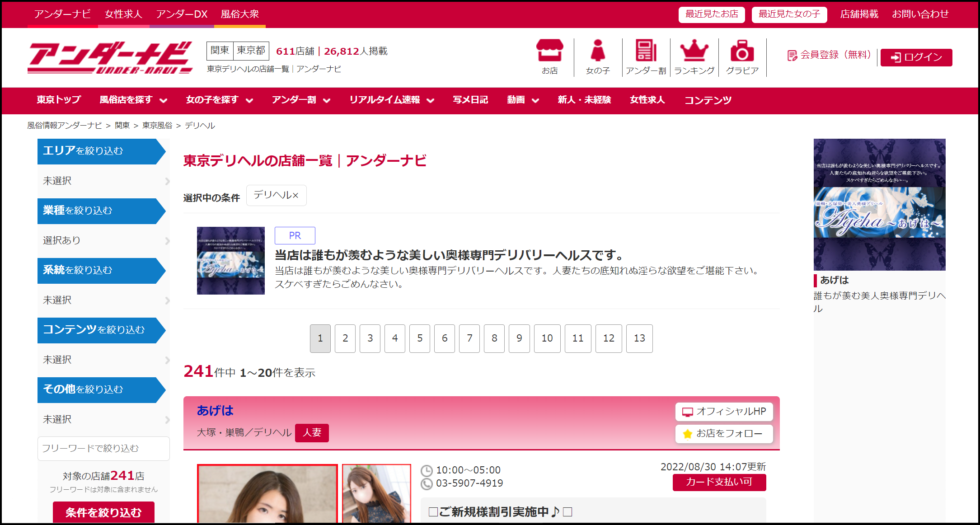Click カード支払い可 badge
The image size is (980, 525).
(x=719, y=482)
